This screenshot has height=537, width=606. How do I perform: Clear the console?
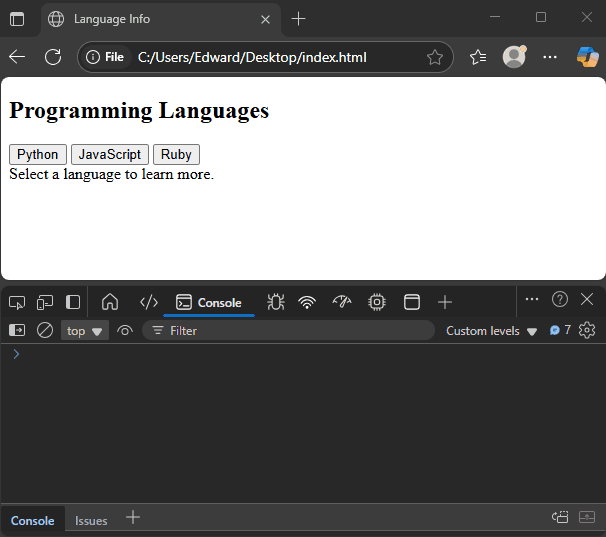click(45, 331)
